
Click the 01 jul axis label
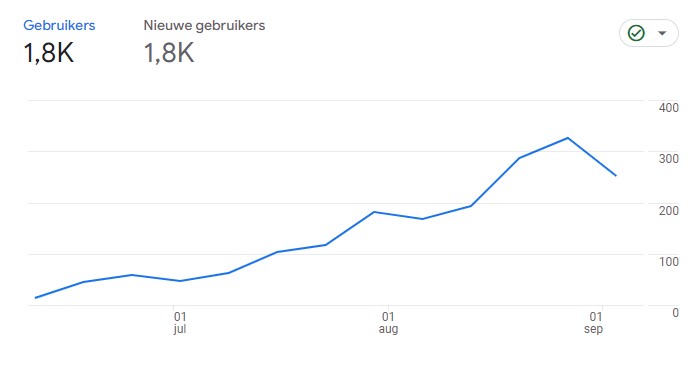click(x=180, y=323)
